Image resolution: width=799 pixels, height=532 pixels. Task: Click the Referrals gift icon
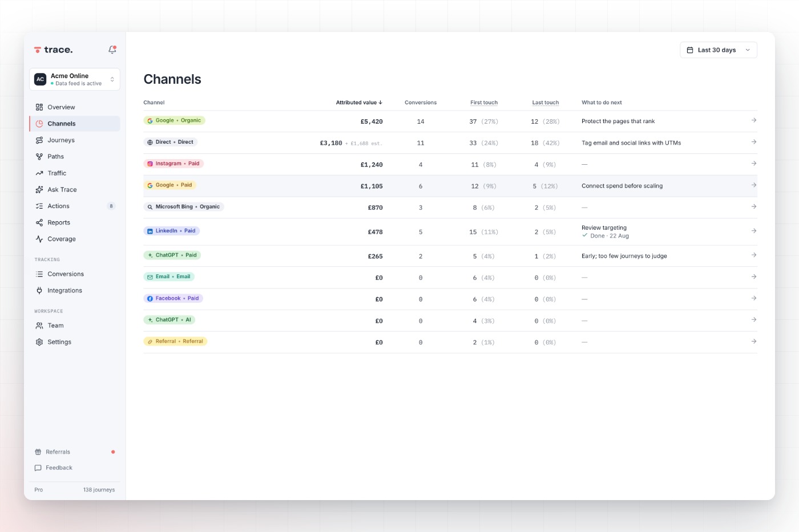38,452
